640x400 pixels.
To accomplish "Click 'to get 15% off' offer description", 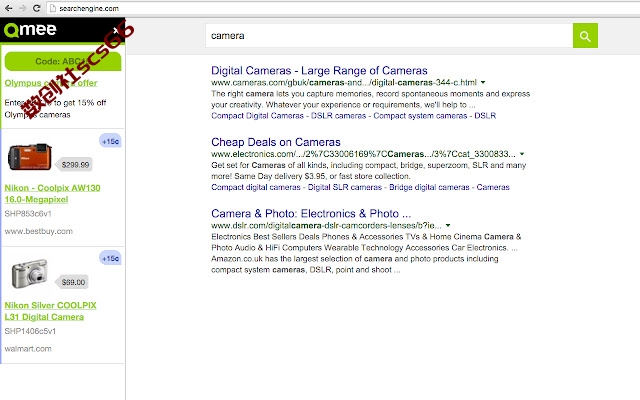I will [x=56, y=109].
